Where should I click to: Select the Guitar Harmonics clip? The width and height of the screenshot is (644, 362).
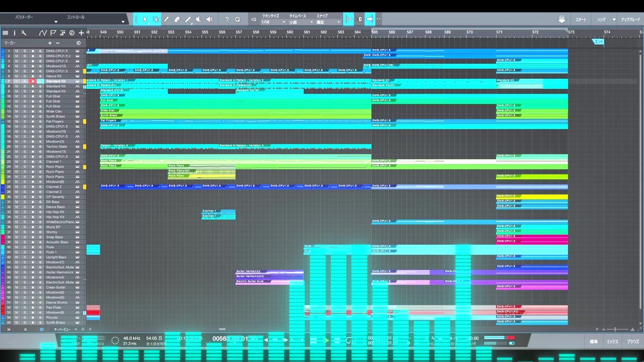270,271
